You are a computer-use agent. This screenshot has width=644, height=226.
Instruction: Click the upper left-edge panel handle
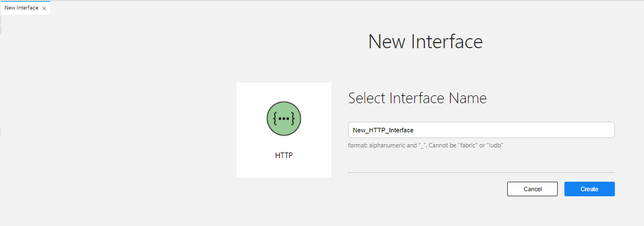pyautogui.click(x=1, y=25)
